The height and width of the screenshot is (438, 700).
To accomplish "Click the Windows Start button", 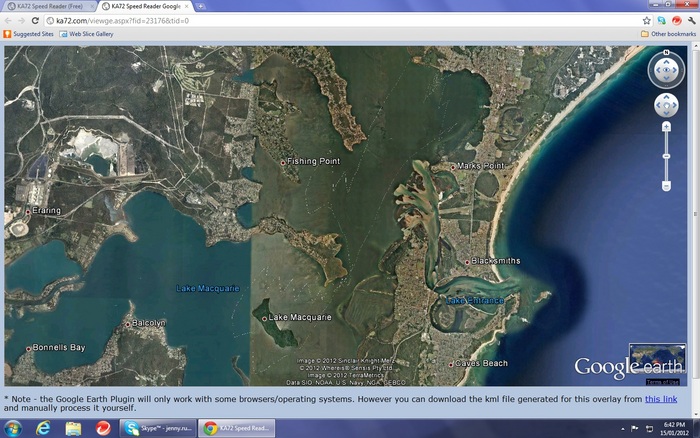I will pos(12,428).
